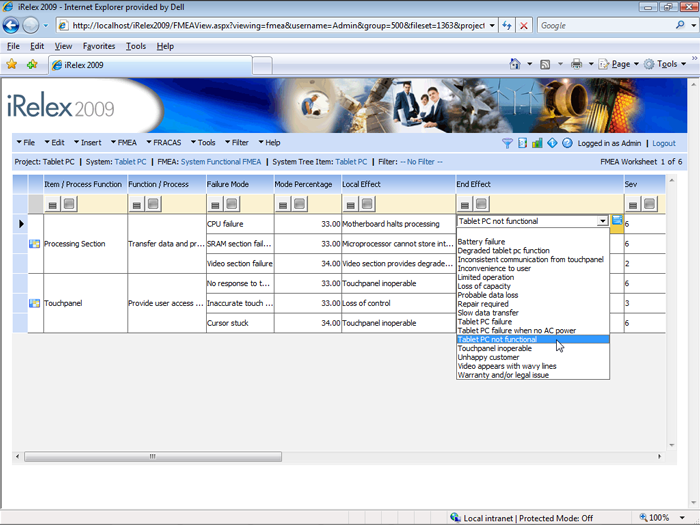
Task: Open the iRelex Filter dropdown menu
Action: tap(237, 143)
